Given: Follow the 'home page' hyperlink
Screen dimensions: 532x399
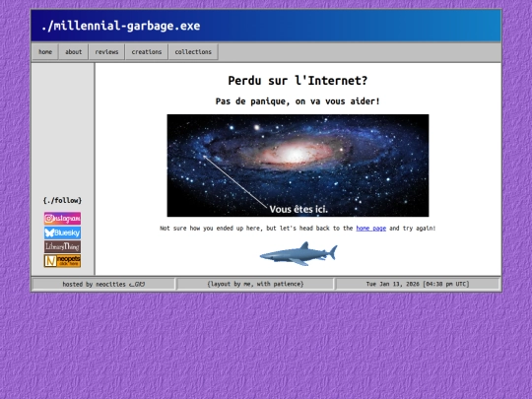Looking at the screenshot, I should [x=370, y=229].
